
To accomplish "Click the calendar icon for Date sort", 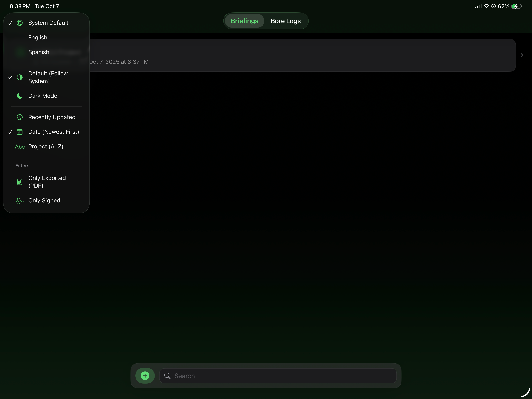I will click(20, 132).
